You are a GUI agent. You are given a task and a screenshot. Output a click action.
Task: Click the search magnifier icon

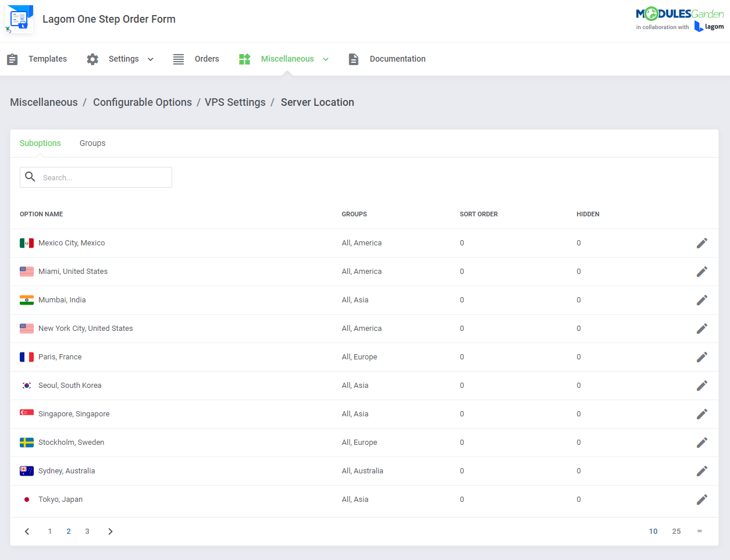pyautogui.click(x=30, y=177)
